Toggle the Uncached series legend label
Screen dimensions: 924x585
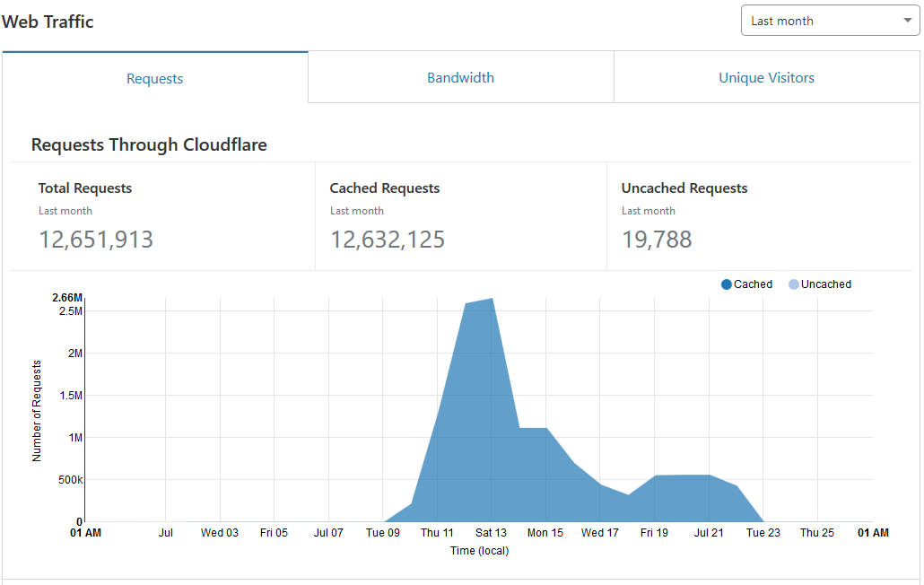tap(825, 284)
